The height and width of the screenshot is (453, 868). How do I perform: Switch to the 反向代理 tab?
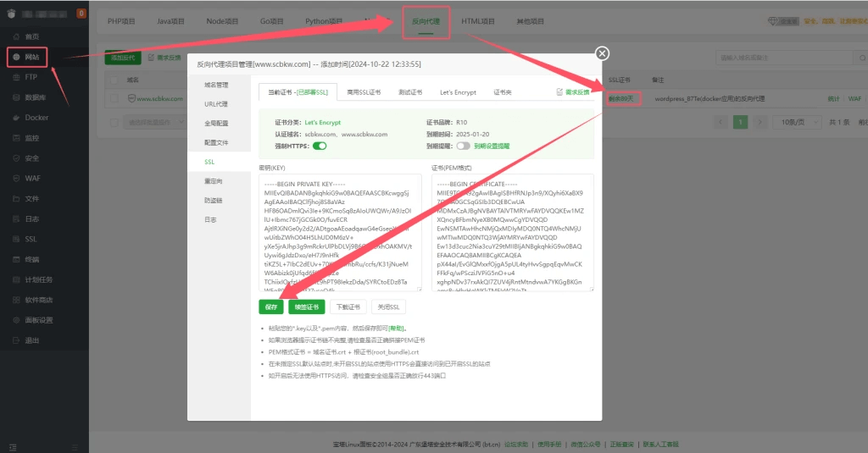(426, 21)
